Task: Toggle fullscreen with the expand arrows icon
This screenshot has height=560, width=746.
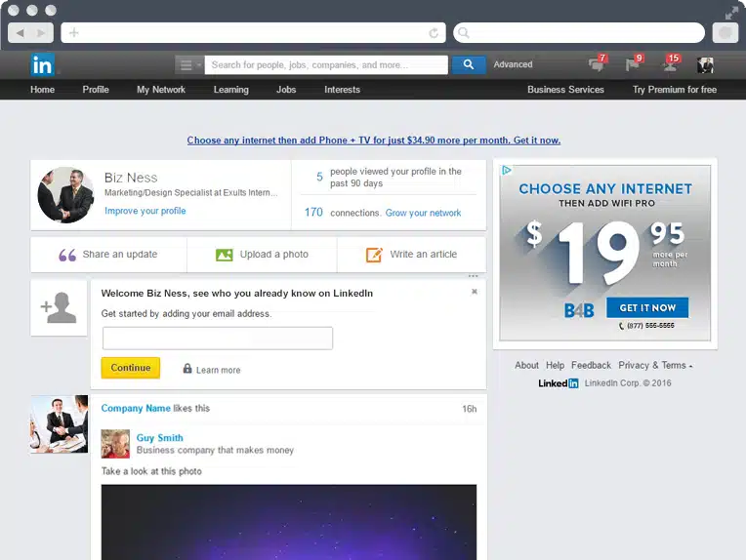Action: coord(731,14)
